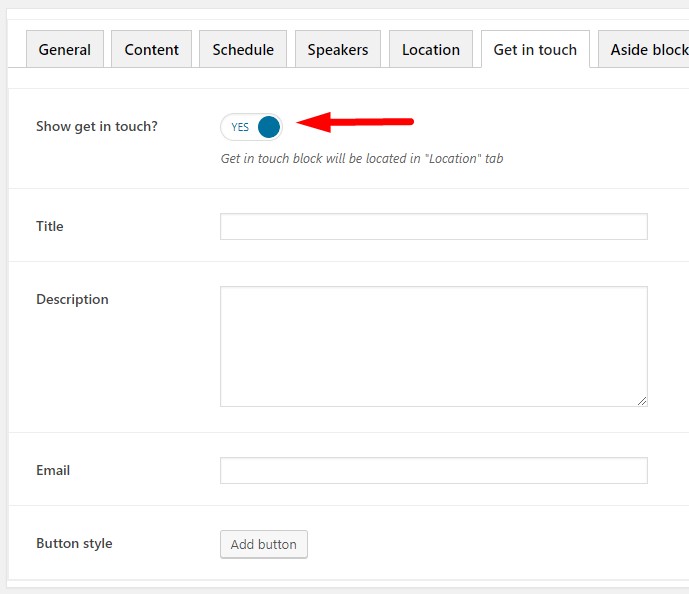Click into the Email input field
This screenshot has height=594, width=689.
[x=433, y=471]
